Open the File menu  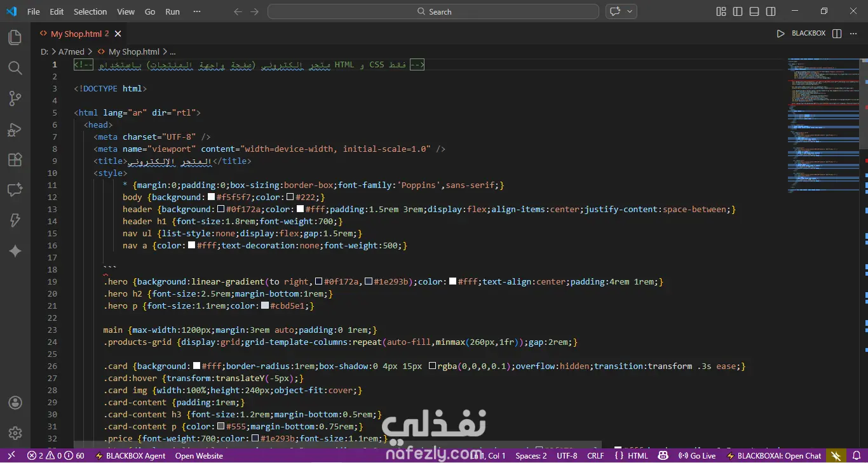click(33, 11)
